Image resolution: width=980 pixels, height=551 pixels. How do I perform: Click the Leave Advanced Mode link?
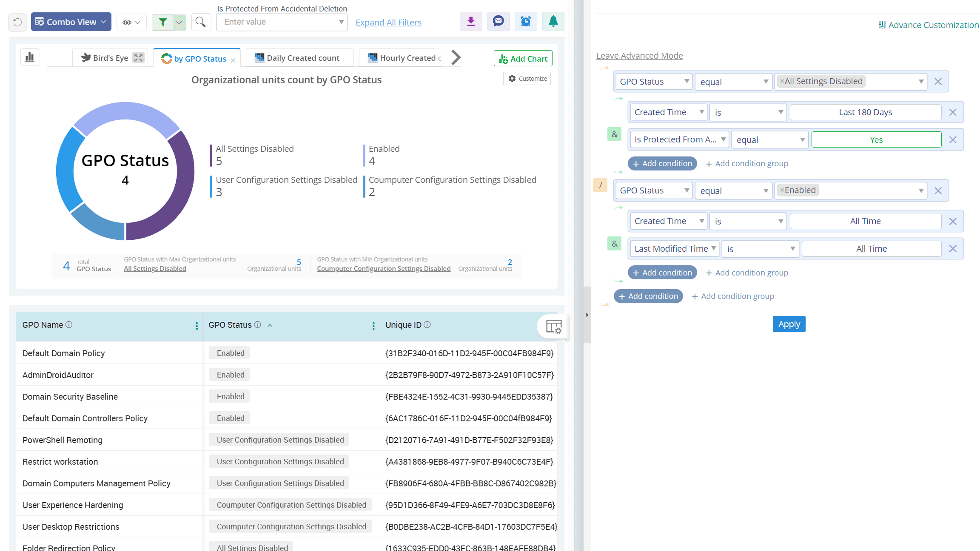tap(639, 56)
